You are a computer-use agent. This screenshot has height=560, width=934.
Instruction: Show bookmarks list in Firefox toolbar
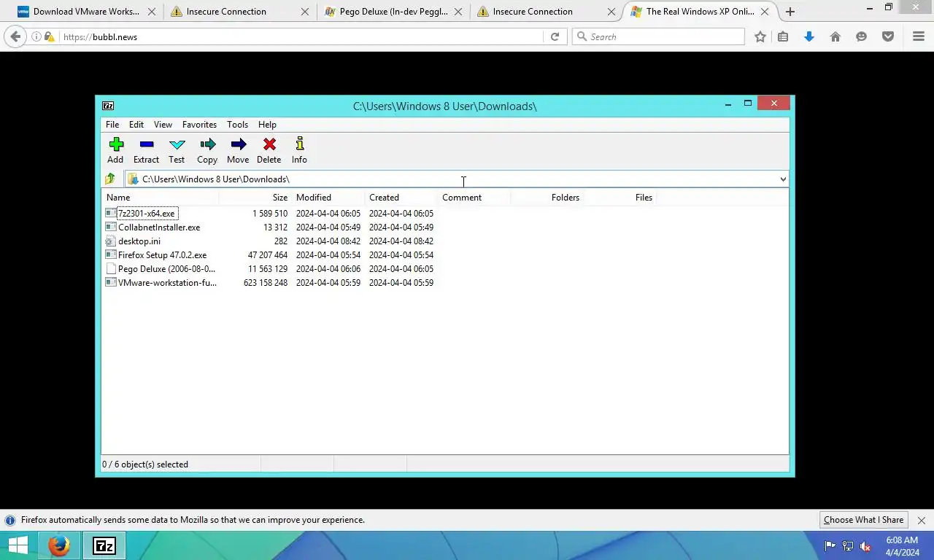(783, 36)
